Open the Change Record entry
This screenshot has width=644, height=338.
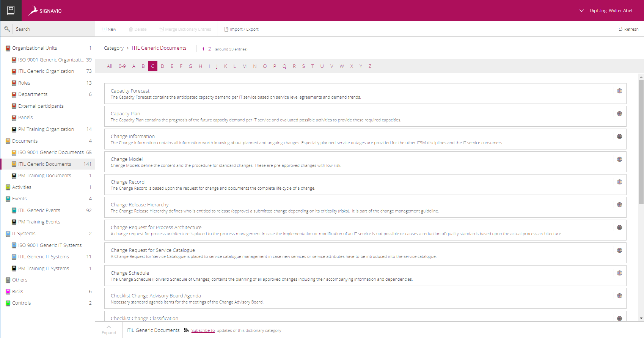tap(365, 185)
